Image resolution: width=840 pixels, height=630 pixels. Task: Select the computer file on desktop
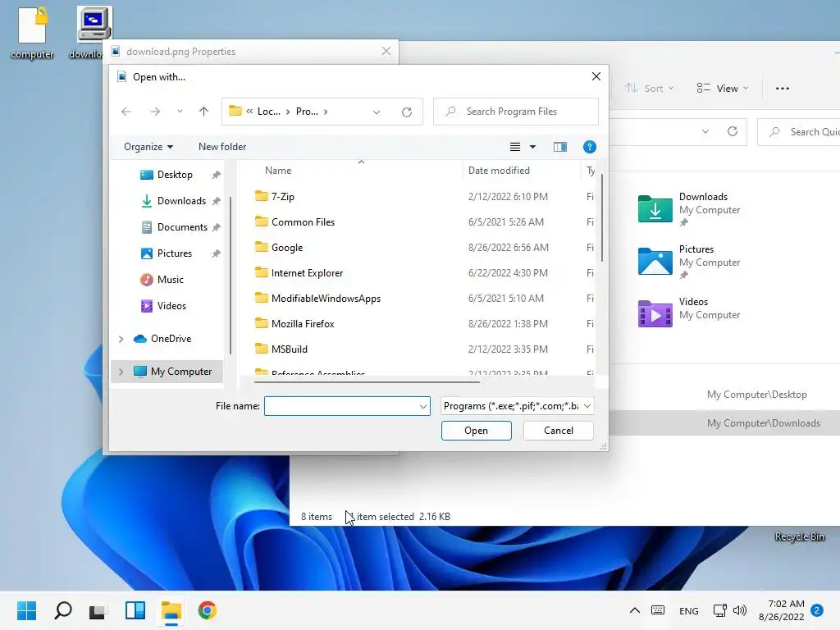click(32, 33)
